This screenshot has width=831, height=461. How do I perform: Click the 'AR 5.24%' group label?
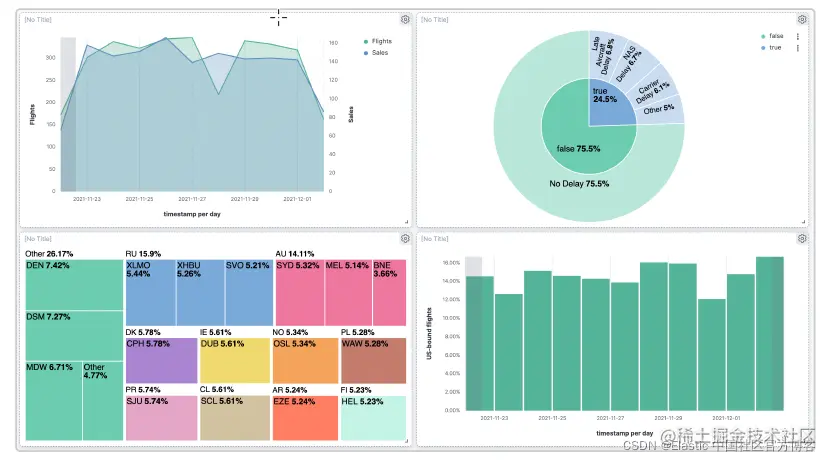[x=290, y=389]
